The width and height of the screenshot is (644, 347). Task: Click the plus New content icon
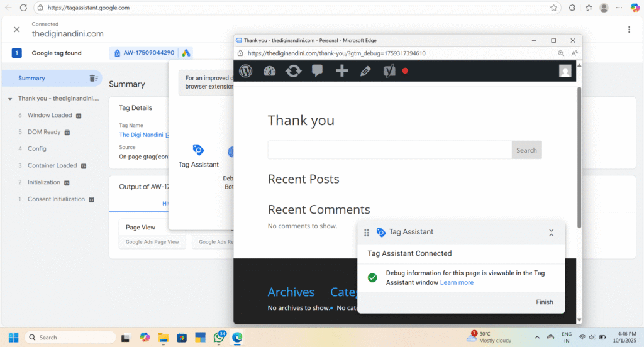click(x=341, y=71)
